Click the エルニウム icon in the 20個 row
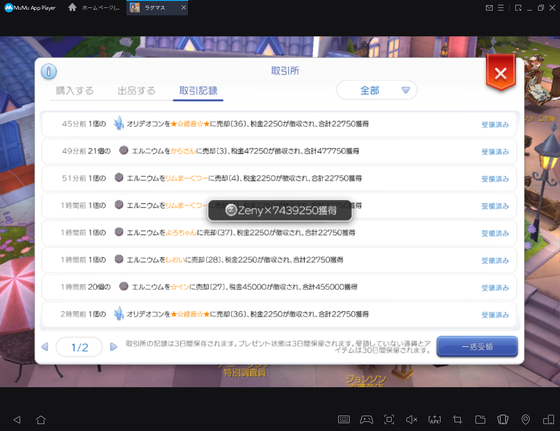Image resolution: width=560 pixels, height=431 pixels. [x=124, y=286]
